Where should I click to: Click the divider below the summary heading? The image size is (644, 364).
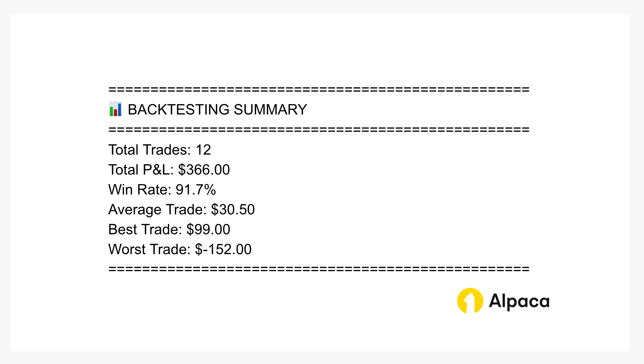point(319,129)
